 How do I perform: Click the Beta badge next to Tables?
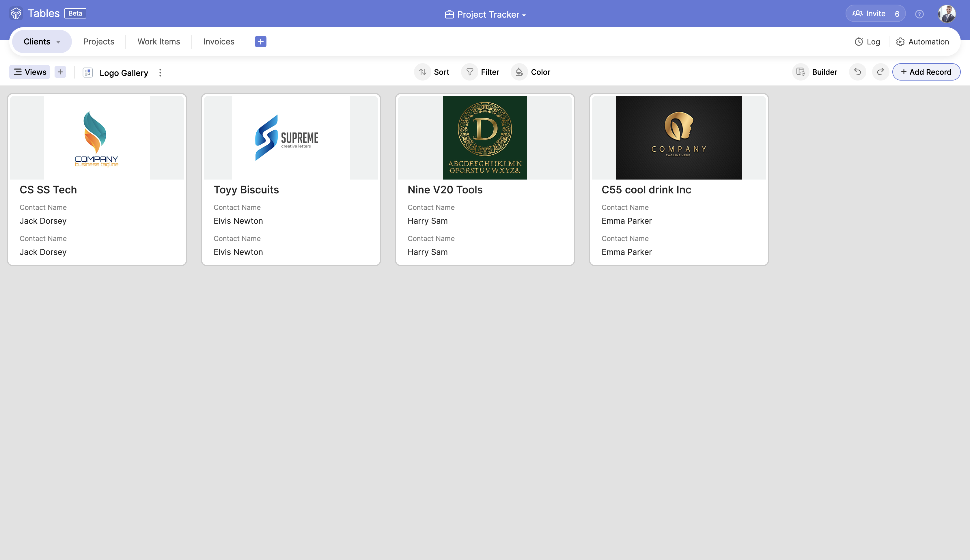pyautogui.click(x=75, y=14)
